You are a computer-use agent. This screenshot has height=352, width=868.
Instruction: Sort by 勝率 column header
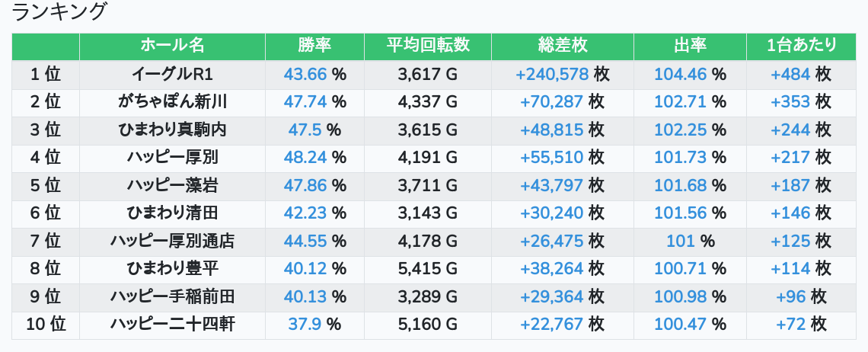[x=314, y=46]
